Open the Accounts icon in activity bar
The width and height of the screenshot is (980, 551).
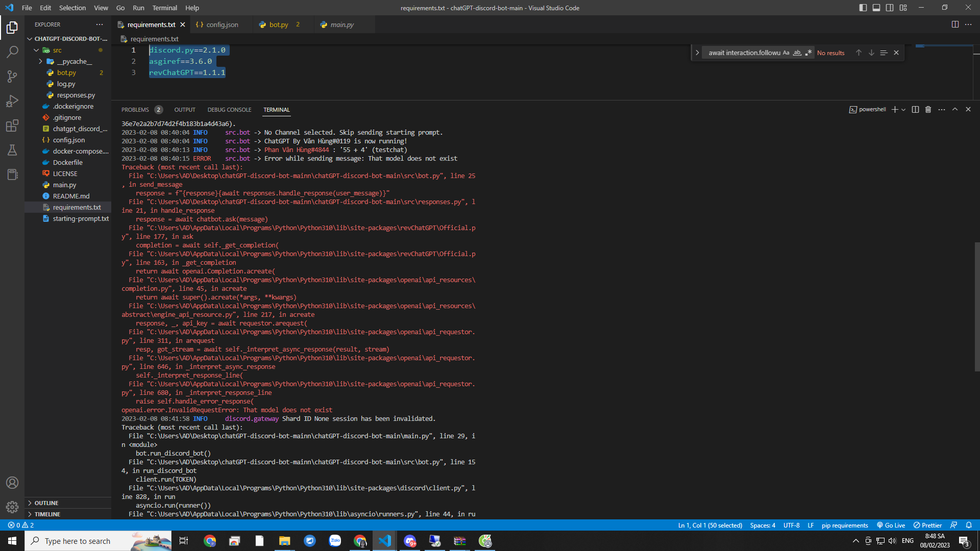tap(12, 483)
